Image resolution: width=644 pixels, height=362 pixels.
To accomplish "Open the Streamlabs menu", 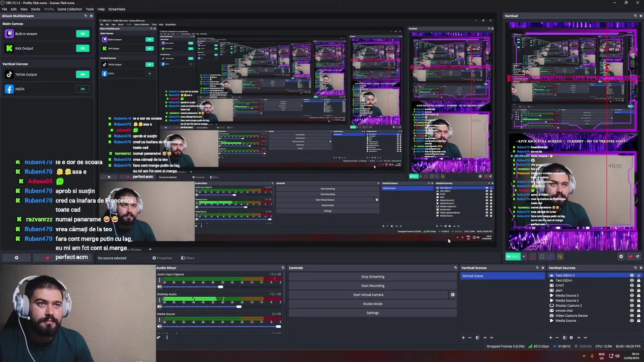I will tap(117, 9).
